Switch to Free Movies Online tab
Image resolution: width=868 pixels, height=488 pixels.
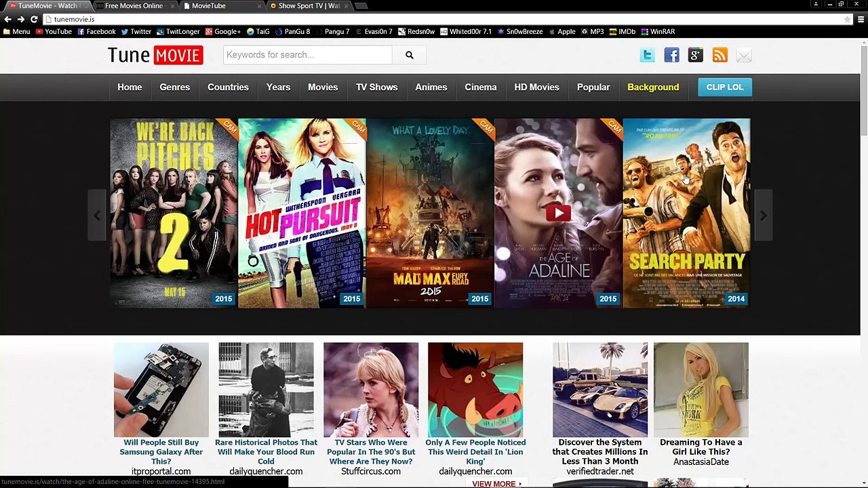point(134,5)
